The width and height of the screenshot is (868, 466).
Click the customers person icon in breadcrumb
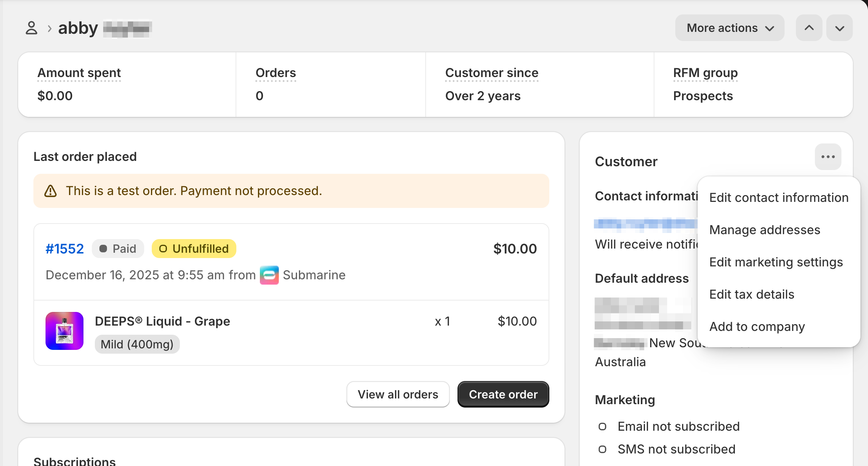pyautogui.click(x=31, y=28)
